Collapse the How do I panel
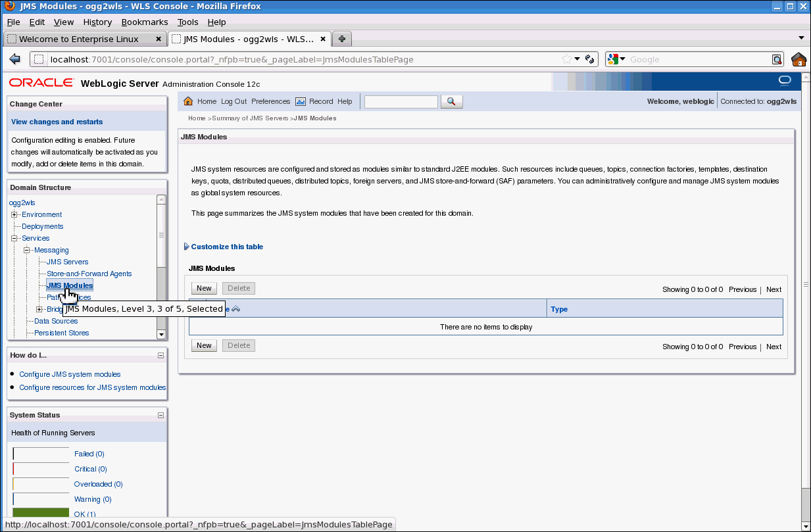This screenshot has width=811, height=532. tap(160, 355)
